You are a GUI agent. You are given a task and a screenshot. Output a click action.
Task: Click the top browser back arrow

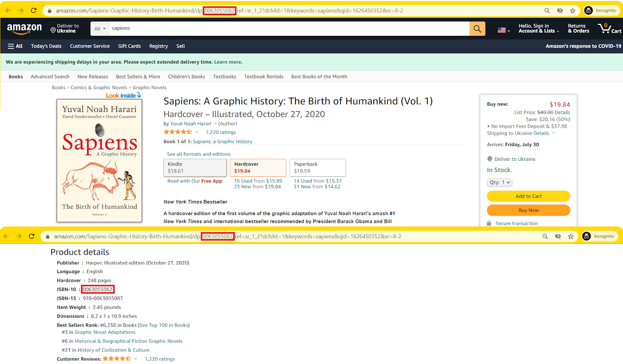coord(8,11)
